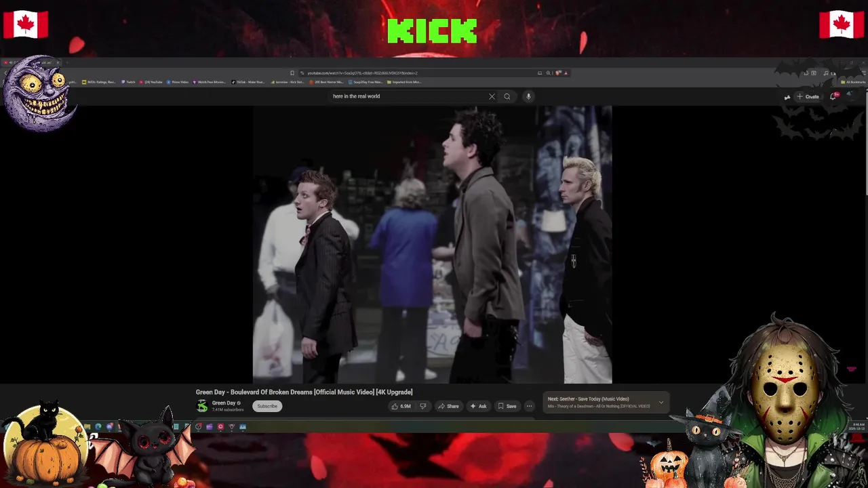Click the video player frame
The image size is (868, 488).
pyautogui.click(x=433, y=245)
